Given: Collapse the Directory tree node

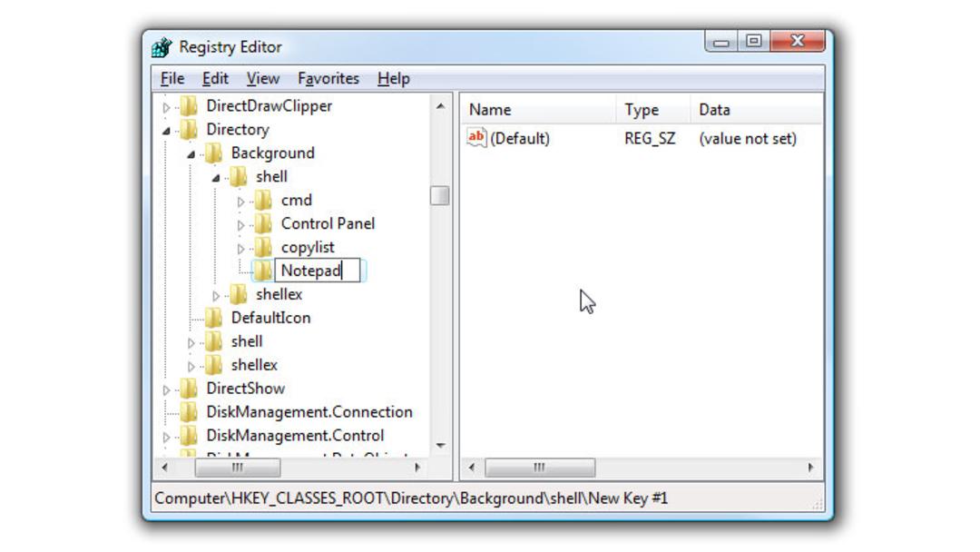Looking at the screenshot, I should [166, 131].
